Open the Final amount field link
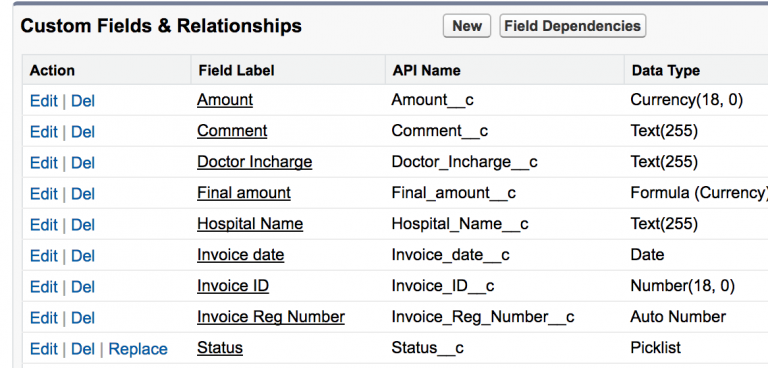 click(244, 193)
